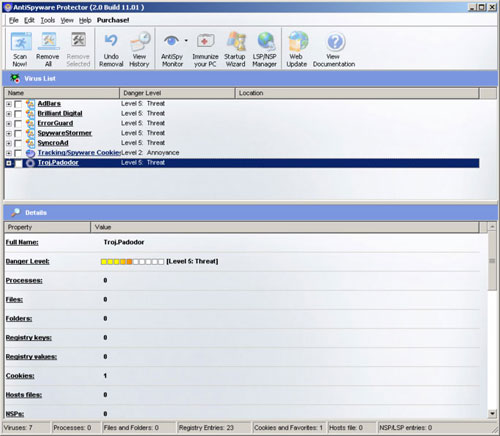The height and width of the screenshot is (436, 500).
Task: Click the Brilliant Digital threat icon
Action: (x=30, y=113)
